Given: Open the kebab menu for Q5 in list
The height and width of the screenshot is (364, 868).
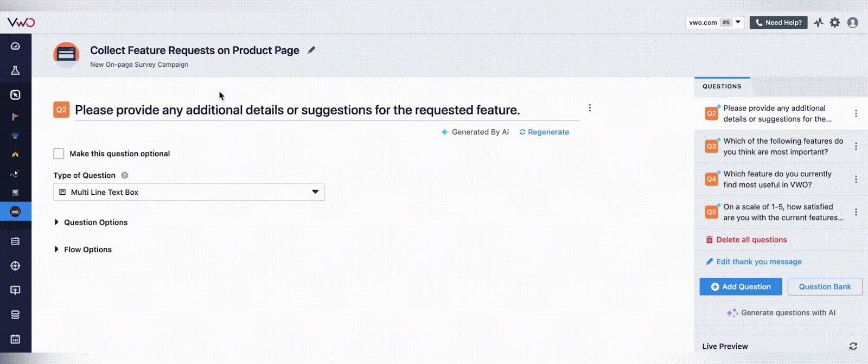Looking at the screenshot, I should pyautogui.click(x=856, y=212).
